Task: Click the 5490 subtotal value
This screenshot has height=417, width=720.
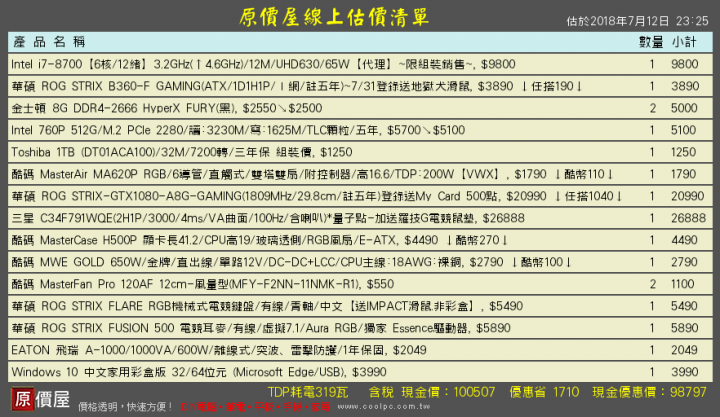Action: [685, 306]
